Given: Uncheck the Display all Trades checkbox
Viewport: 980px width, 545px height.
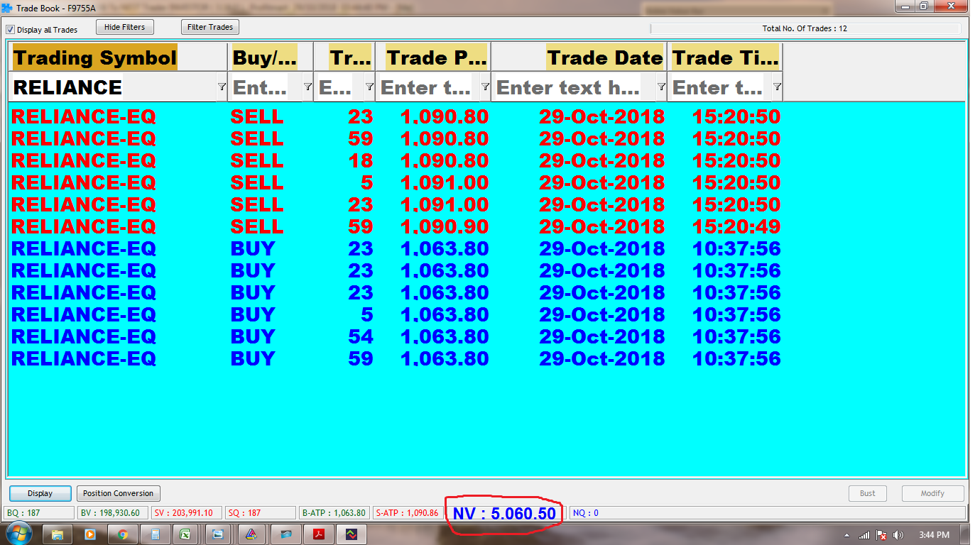Looking at the screenshot, I should (11, 30).
